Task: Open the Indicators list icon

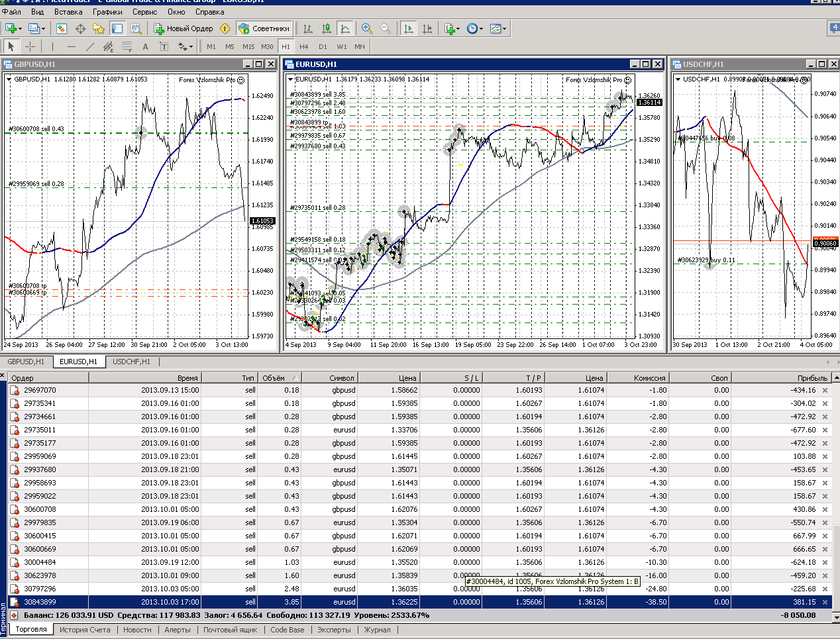Action: [450, 28]
